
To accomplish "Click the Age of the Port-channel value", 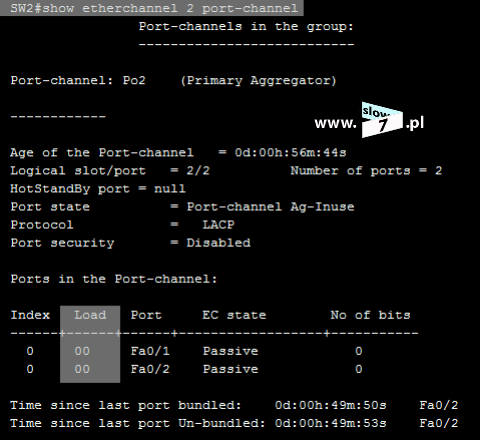I will (x=290, y=153).
